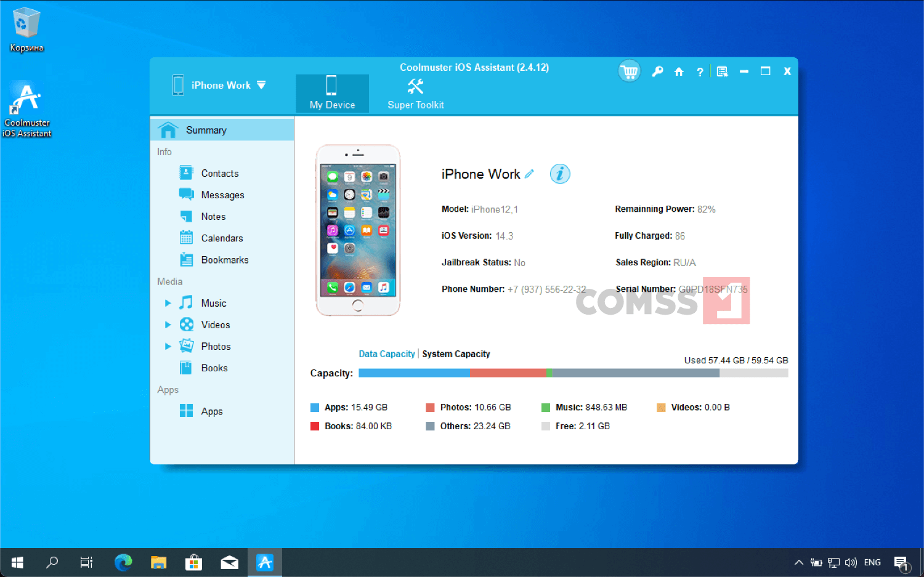Click the iPhone device preview image
Screen dimensions: 924x577
tap(358, 230)
